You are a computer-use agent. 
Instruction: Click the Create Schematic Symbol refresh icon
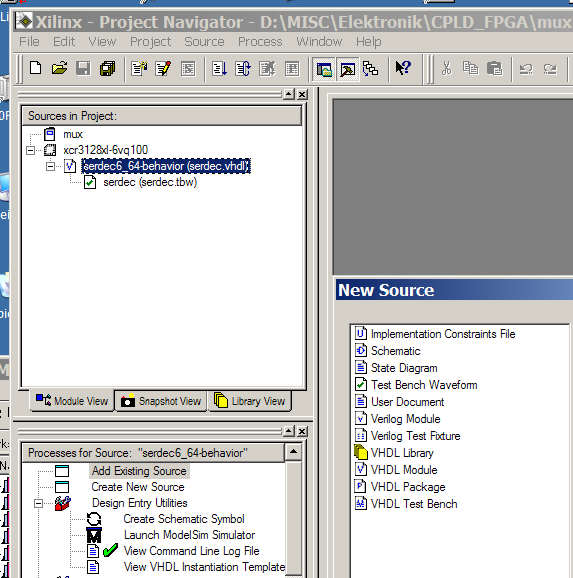point(94,519)
